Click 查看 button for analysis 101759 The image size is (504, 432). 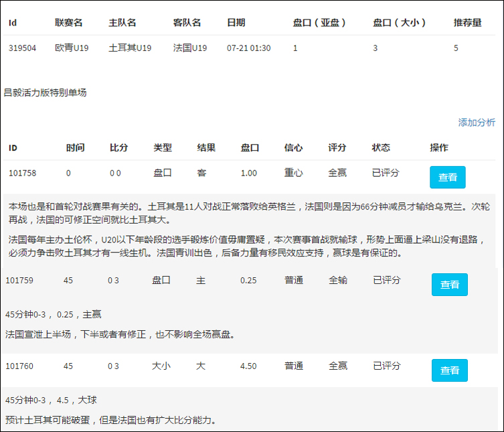coord(449,285)
